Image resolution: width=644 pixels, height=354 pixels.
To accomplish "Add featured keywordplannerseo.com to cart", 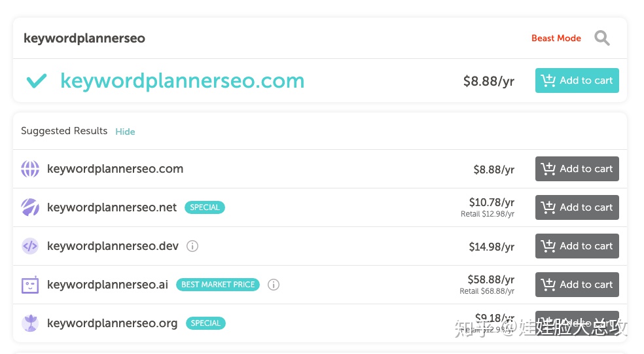I will (577, 80).
